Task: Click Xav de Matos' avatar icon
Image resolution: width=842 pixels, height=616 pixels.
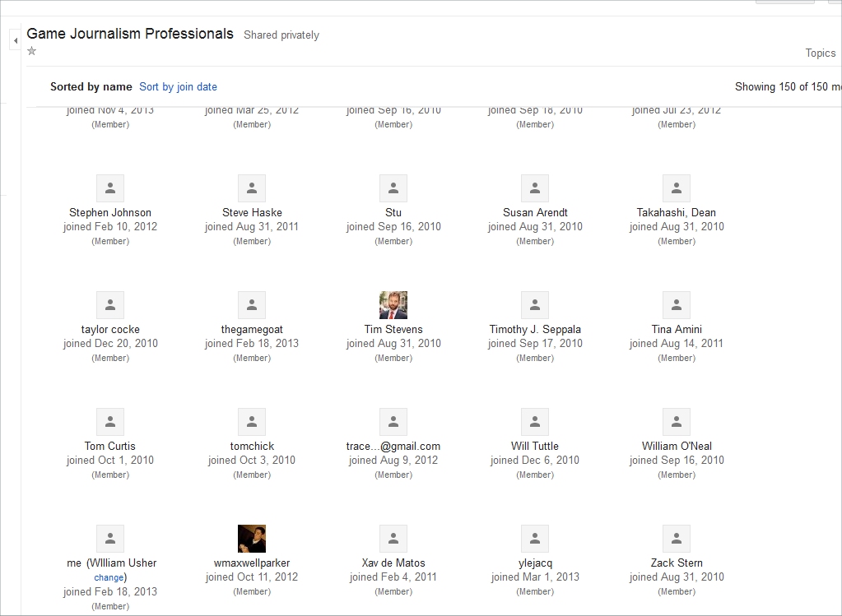Action: 393,539
